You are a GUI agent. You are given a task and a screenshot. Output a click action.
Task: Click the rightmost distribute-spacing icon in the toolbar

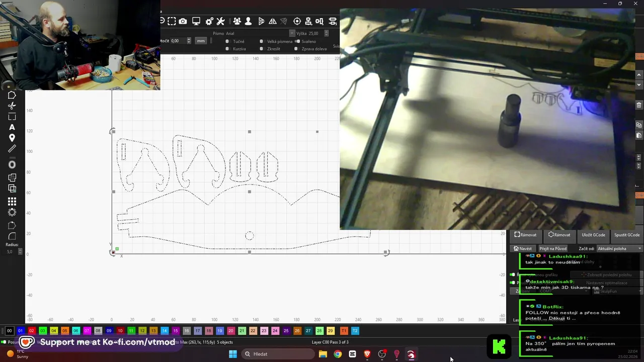[333, 21]
